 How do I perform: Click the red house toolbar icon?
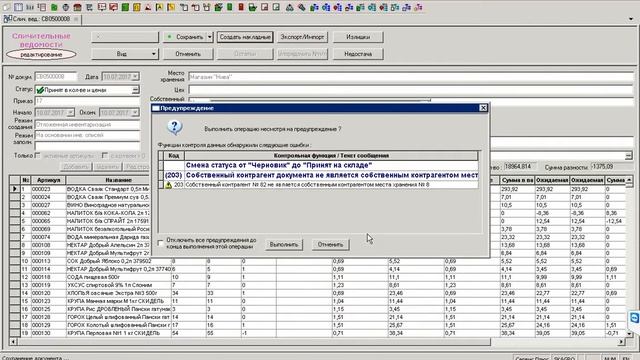(x=77, y=7)
